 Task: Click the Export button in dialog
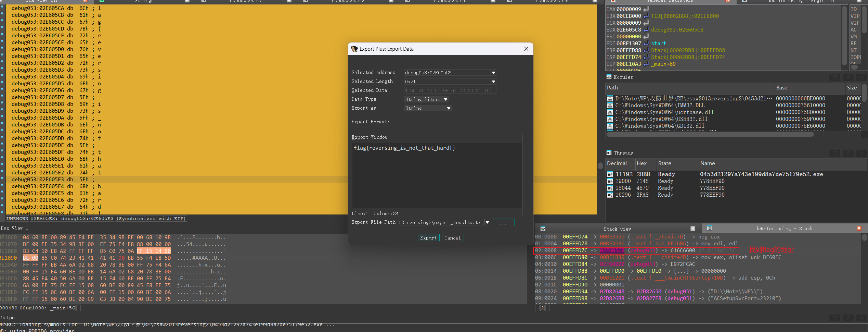[x=428, y=238]
